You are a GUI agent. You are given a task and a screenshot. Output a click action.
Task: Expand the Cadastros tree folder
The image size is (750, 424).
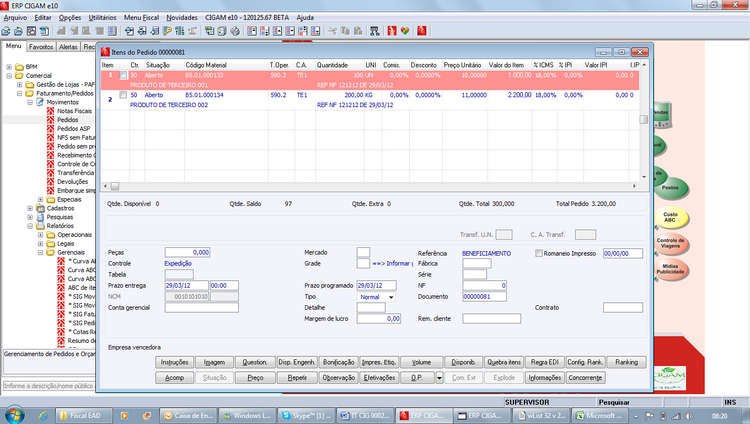(x=28, y=208)
